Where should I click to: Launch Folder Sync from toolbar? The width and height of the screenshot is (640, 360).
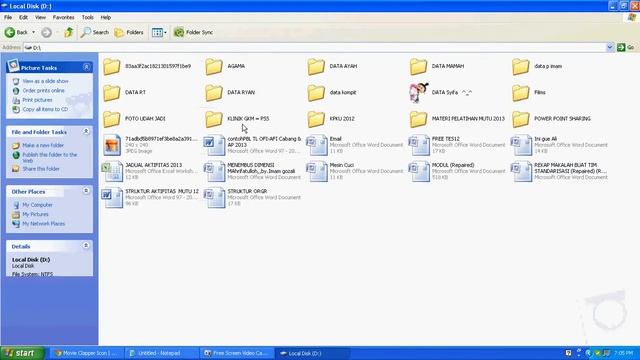pos(193,32)
